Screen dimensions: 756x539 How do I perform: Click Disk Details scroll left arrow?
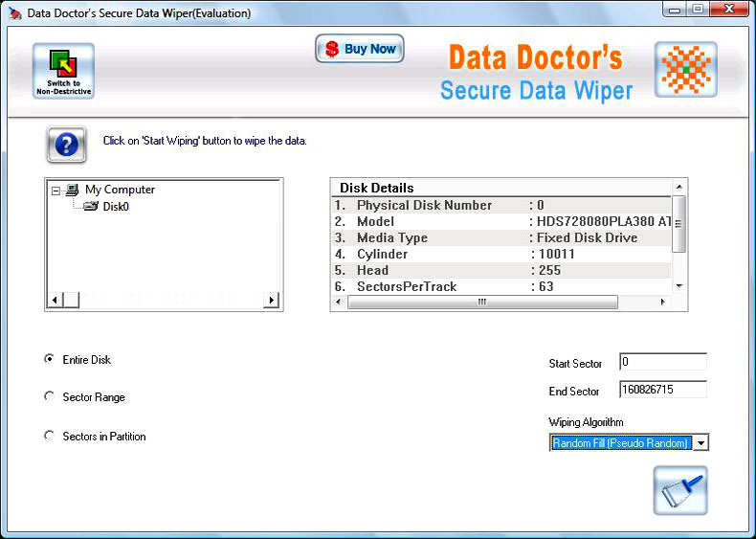(339, 303)
